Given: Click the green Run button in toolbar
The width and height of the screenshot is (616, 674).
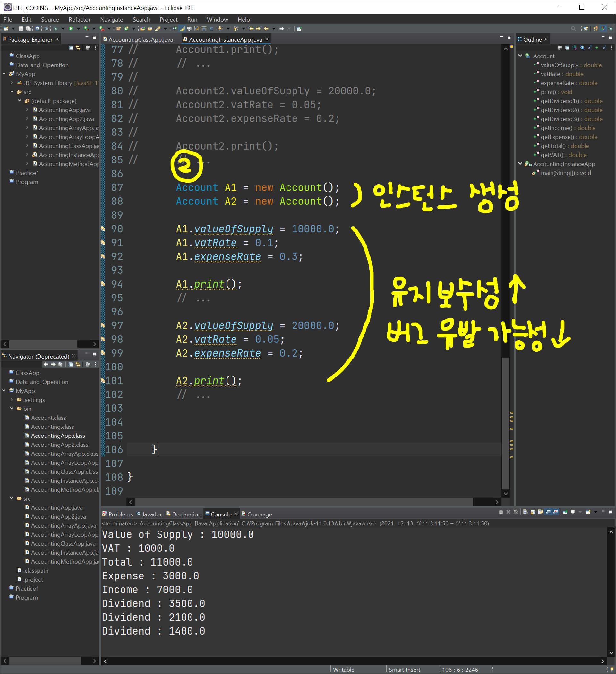Looking at the screenshot, I should pos(71,29).
